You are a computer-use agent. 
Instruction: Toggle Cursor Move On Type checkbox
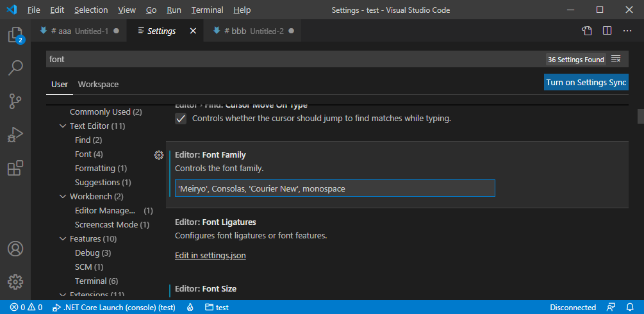(x=181, y=119)
